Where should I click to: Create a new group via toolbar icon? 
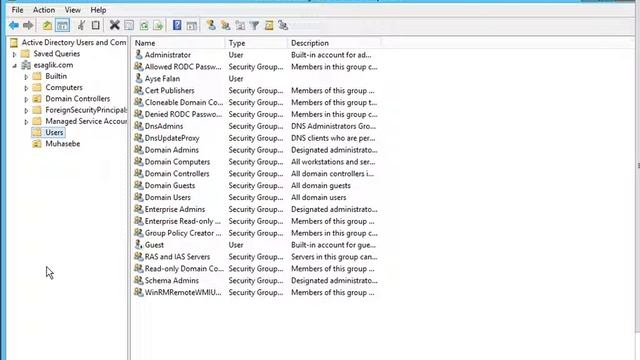pyautogui.click(x=225, y=26)
